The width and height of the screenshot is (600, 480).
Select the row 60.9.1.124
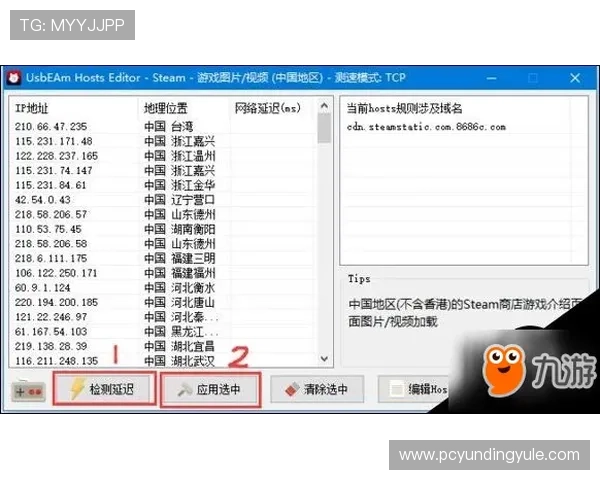pos(163,288)
